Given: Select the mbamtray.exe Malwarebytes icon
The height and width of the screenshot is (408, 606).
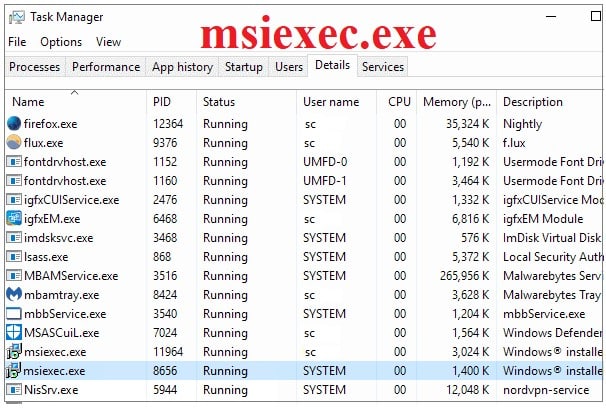Looking at the screenshot, I should 14,295.
